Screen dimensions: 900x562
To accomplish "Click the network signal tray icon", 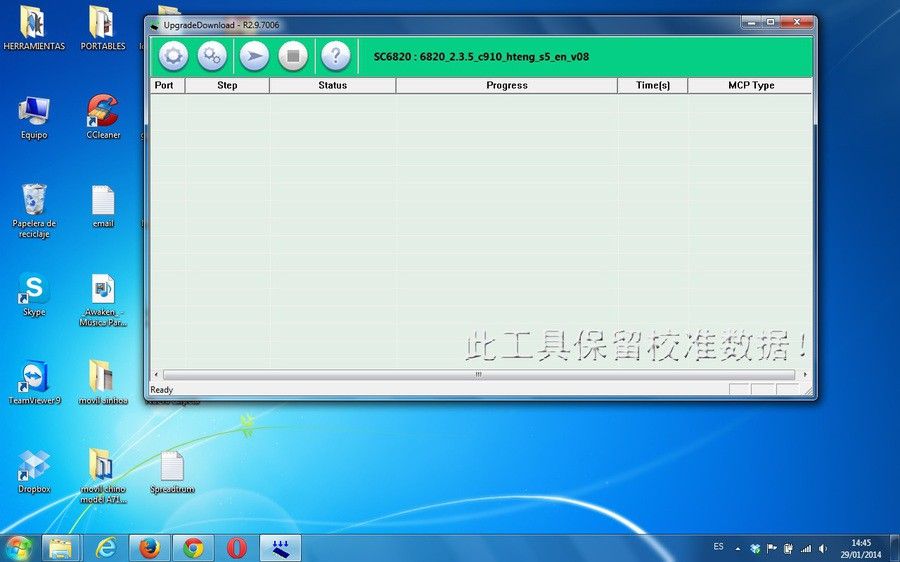I will coord(806,549).
